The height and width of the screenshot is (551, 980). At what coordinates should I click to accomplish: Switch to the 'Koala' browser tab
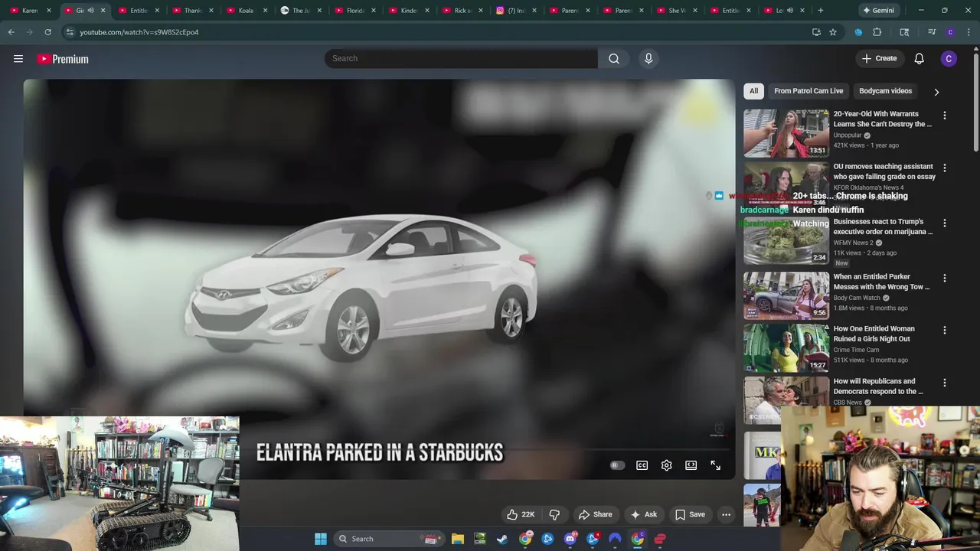pos(246,11)
